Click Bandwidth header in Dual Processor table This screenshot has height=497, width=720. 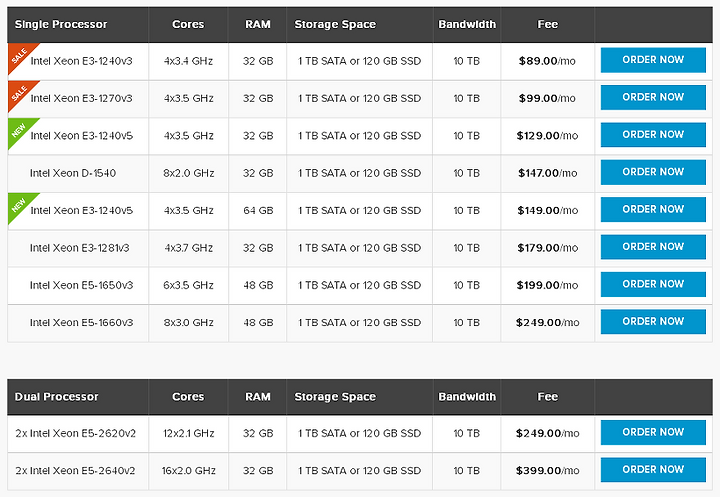click(x=467, y=397)
